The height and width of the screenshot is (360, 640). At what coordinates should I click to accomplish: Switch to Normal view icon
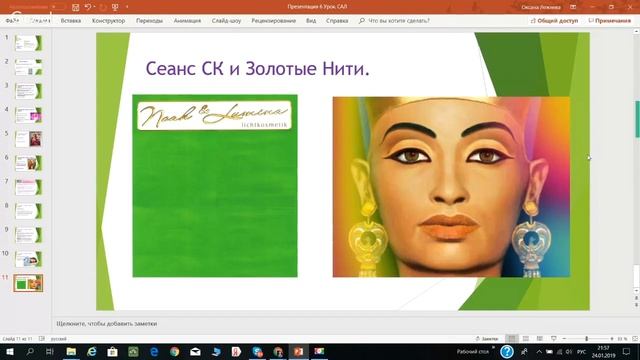click(511, 339)
